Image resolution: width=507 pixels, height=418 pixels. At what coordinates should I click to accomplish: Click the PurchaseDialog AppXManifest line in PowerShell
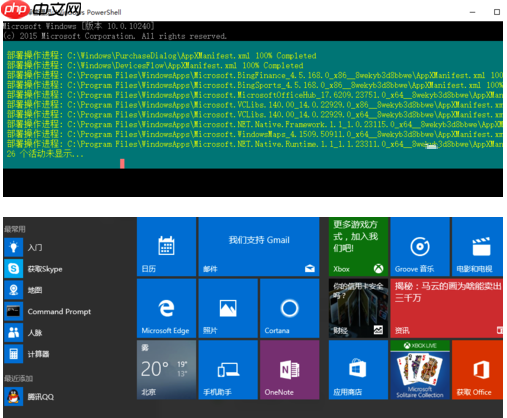(x=162, y=56)
